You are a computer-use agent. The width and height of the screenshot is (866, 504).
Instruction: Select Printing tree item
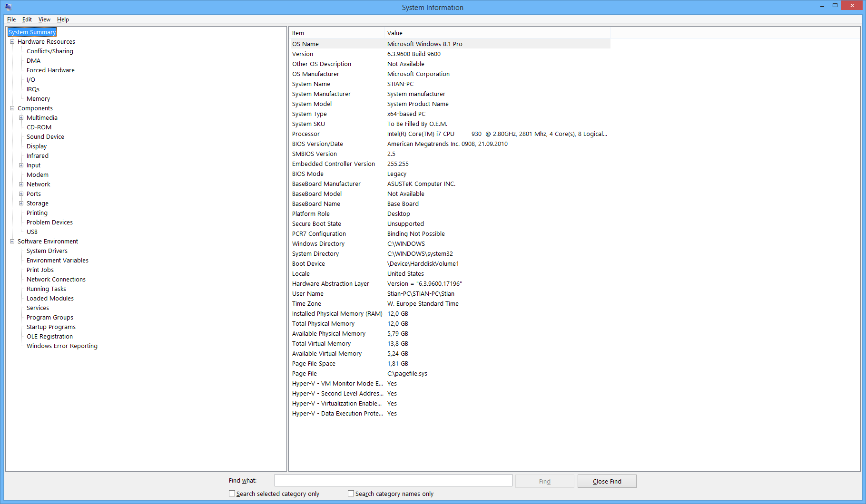point(37,213)
